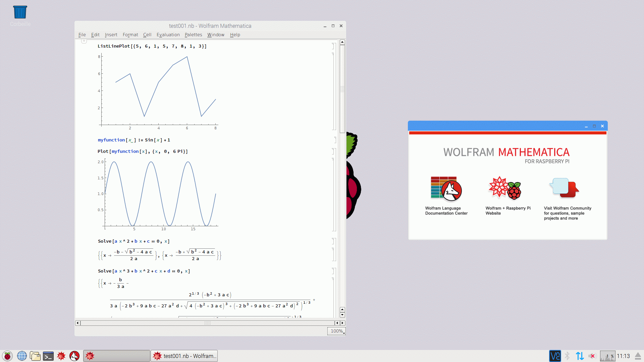Open the Palettes menu
Image resolution: width=644 pixels, height=362 pixels.
coord(193,35)
